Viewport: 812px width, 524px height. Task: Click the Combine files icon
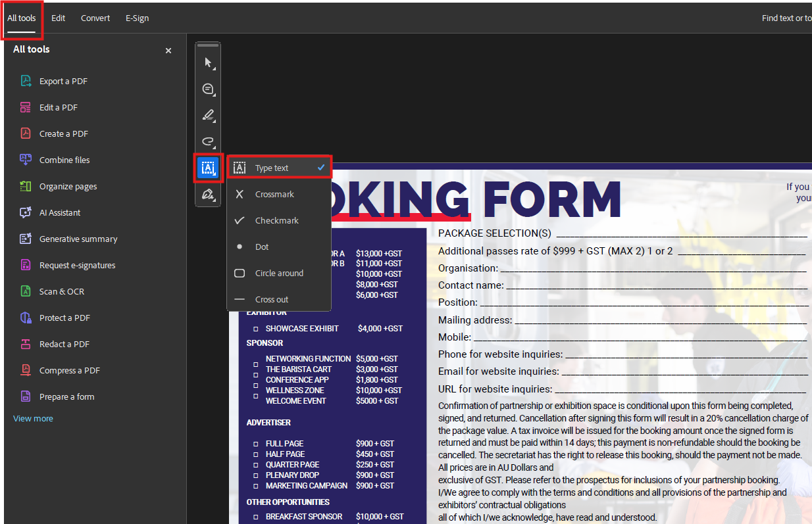click(x=26, y=160)
